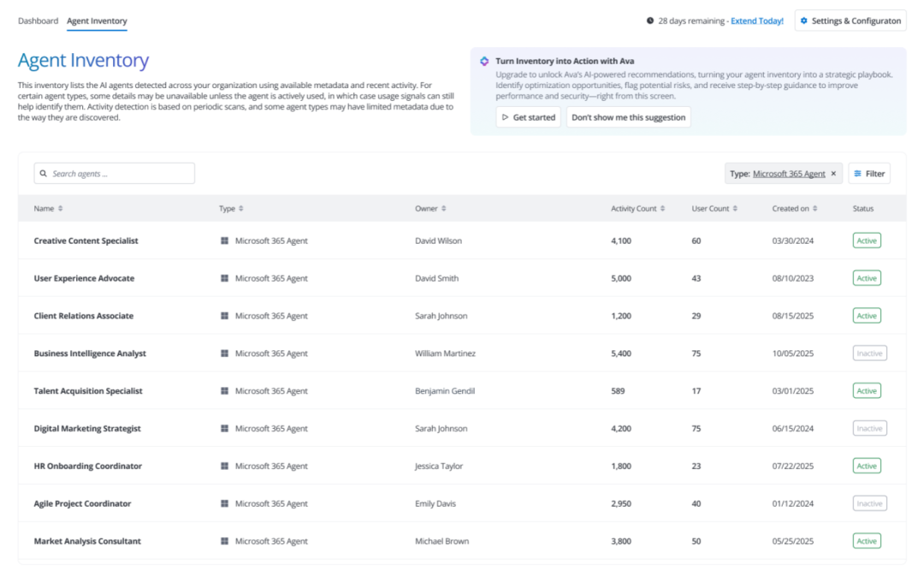This screenshot has height=576, width=924.
Task: Click the Extend Today! link
Action: (757, 21)
